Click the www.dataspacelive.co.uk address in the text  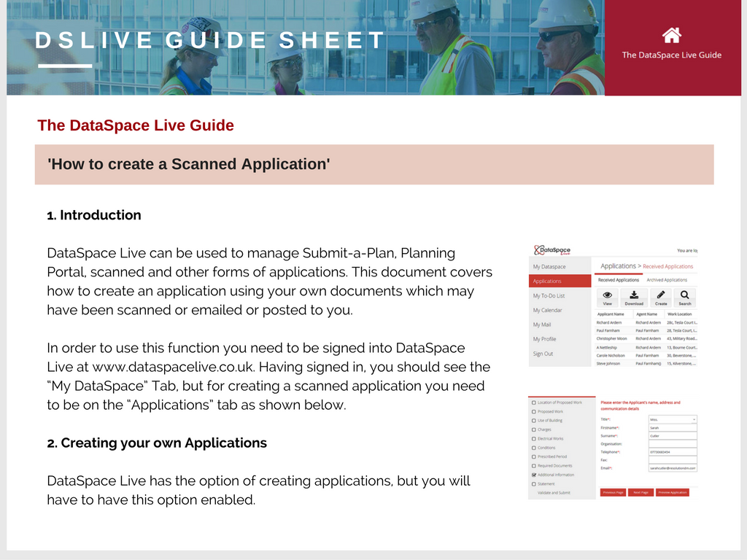click(x=172, y=367)
